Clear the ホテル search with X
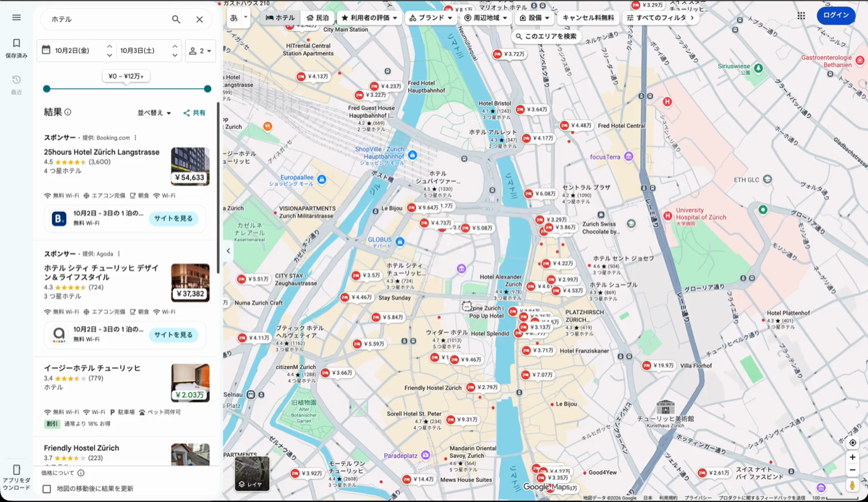Viewport: 868px width, 502px height. click(200, 20)
